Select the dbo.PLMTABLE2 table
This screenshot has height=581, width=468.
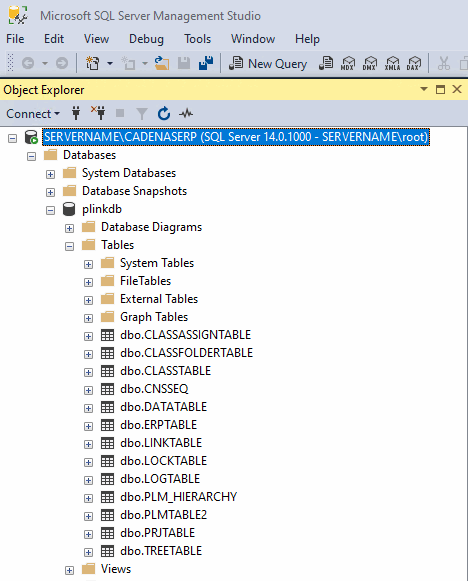coord(163,515)
